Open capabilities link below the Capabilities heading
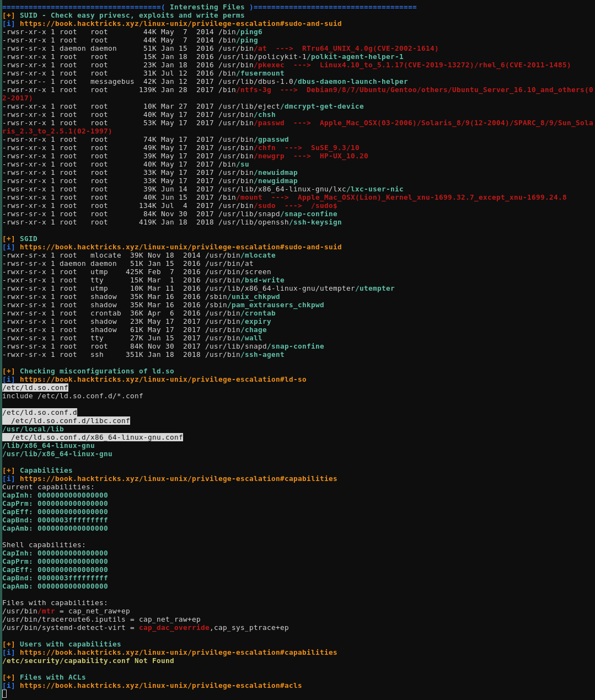This screenshot has height=700, width=595. pyautogui.click(x=178, y=479)
